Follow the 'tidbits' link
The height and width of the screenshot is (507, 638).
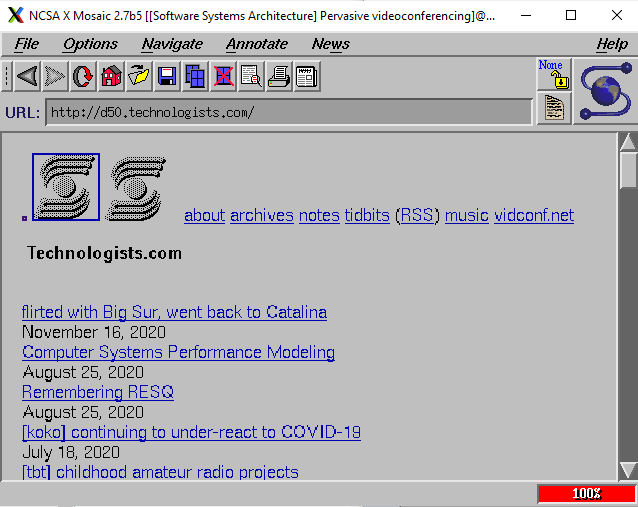pyautogui.click(x=367, y=215)
